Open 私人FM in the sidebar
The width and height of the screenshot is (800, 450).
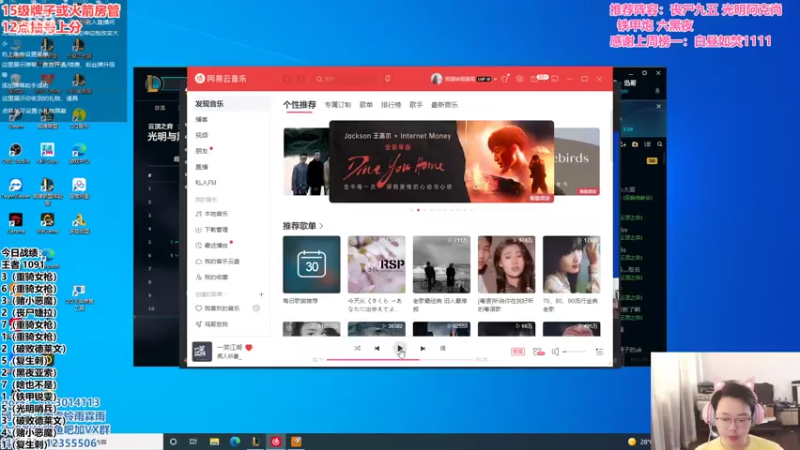pos(206,183)
